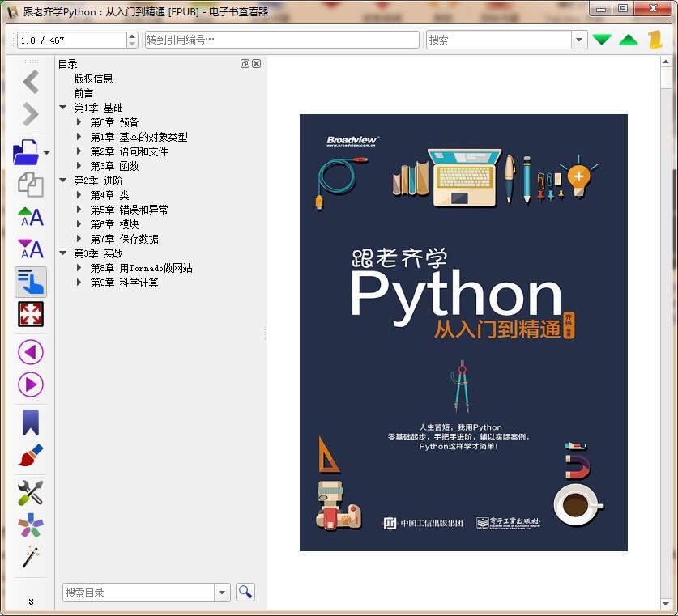Open the paintbrush annotation tool
The height and width of the screenshot is (616, 678).
tap(29, 454)
